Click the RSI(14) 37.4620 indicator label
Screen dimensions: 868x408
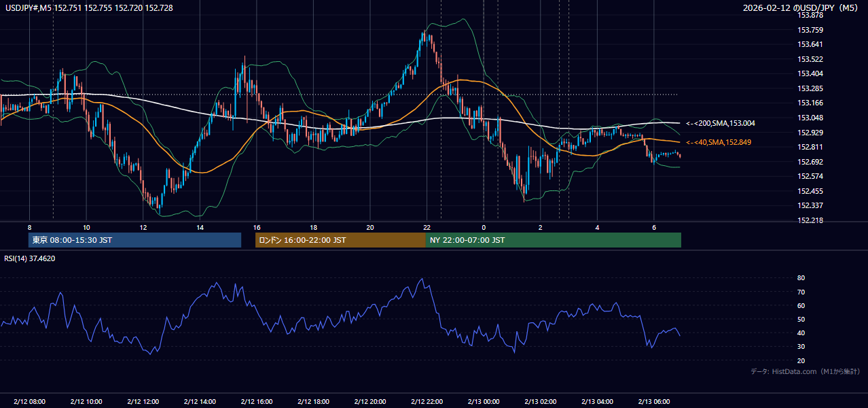30,258
